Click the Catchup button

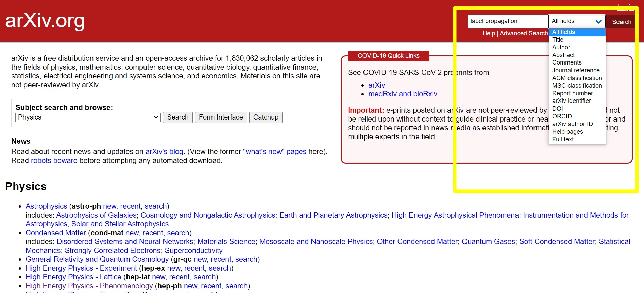coord(266,117)
